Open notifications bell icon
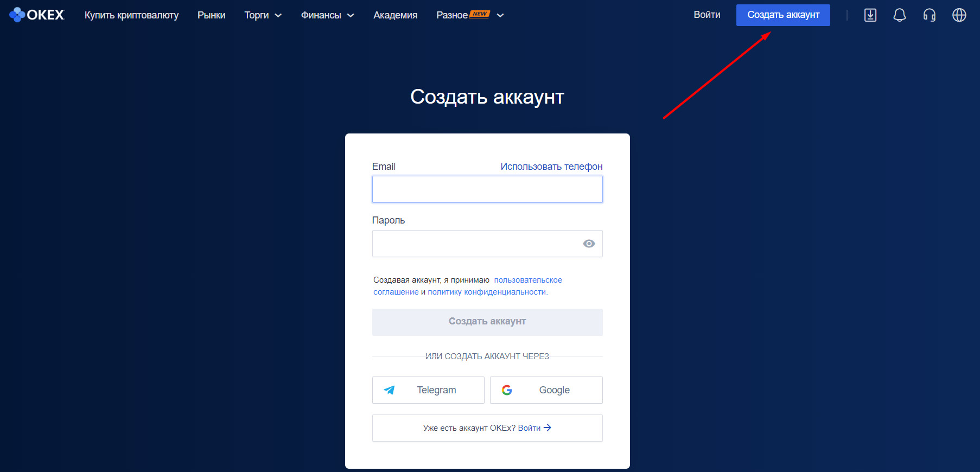Screen dimensions: 980x472 point(900,15)
